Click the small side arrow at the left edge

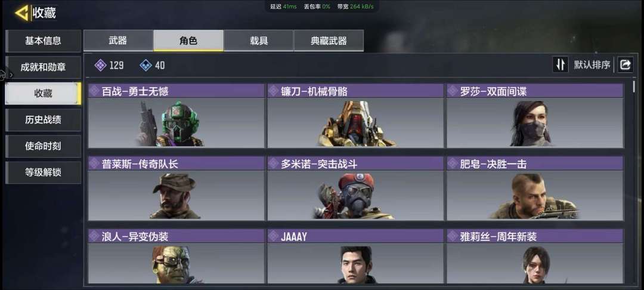coord(11,75)
